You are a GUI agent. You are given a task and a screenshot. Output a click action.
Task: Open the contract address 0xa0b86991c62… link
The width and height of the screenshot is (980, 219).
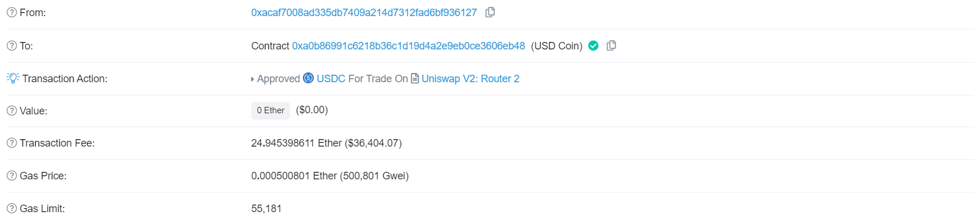408,46
